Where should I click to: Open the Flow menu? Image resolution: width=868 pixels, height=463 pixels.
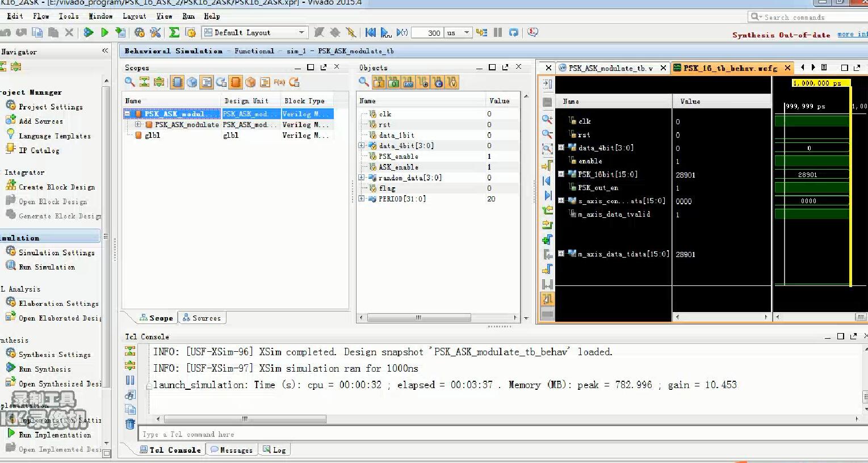pos(41,16)
